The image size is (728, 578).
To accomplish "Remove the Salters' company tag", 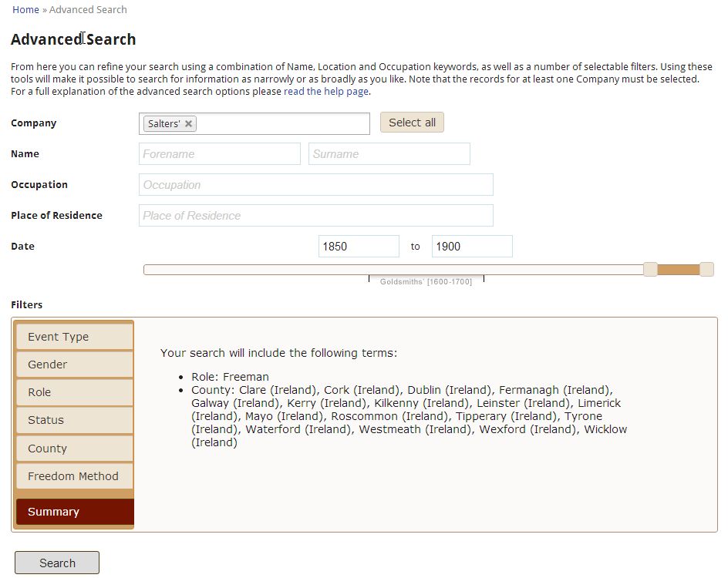I will click(x=188, y=124).
